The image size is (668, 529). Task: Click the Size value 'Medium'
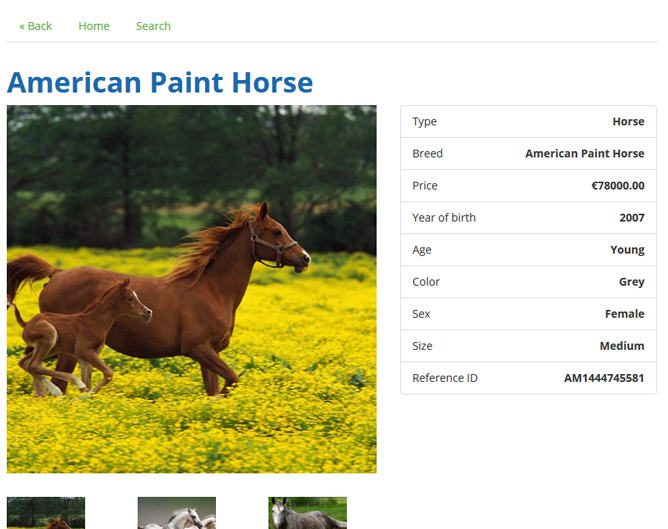(622, 346)
